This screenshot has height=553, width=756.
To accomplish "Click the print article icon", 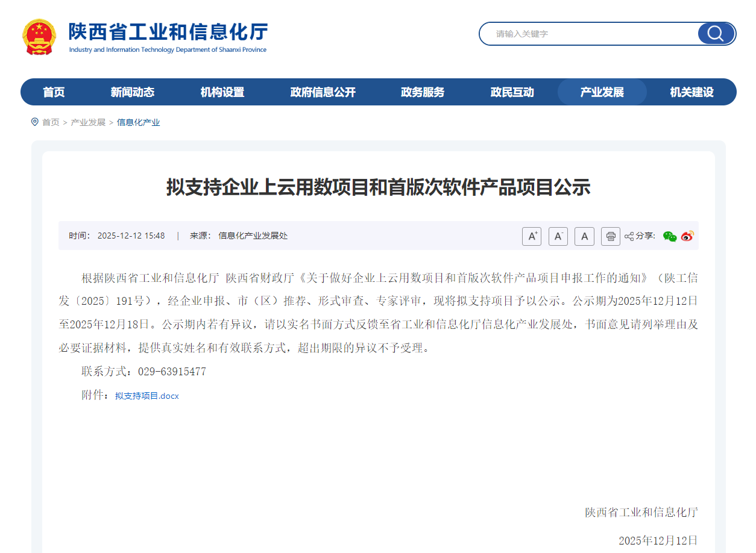I will point(611,236).
